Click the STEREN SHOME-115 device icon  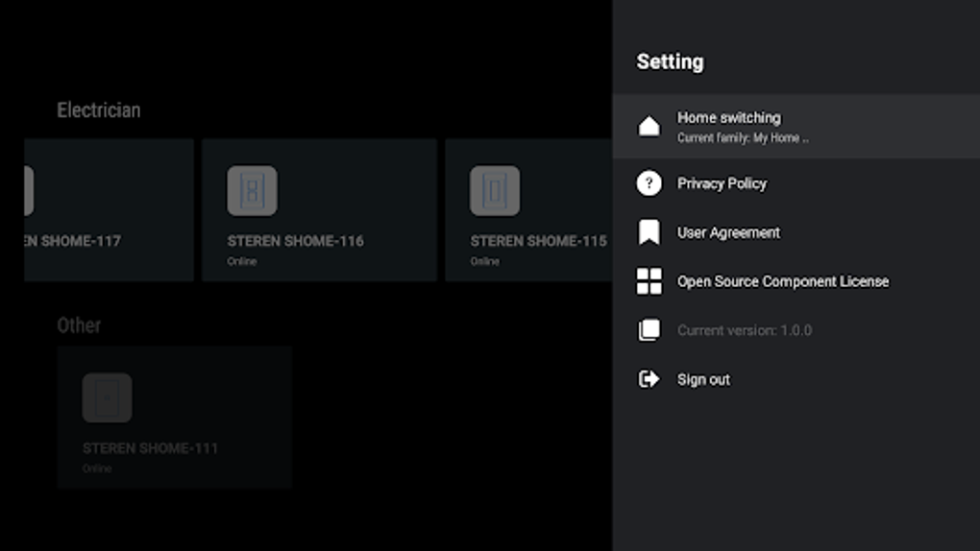point(495,190)
